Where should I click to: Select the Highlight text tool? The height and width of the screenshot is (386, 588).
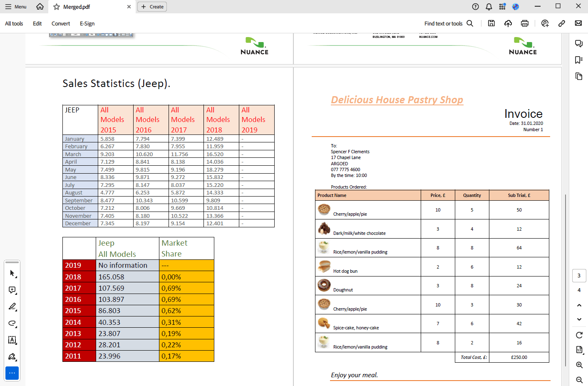tap(12, 307)
